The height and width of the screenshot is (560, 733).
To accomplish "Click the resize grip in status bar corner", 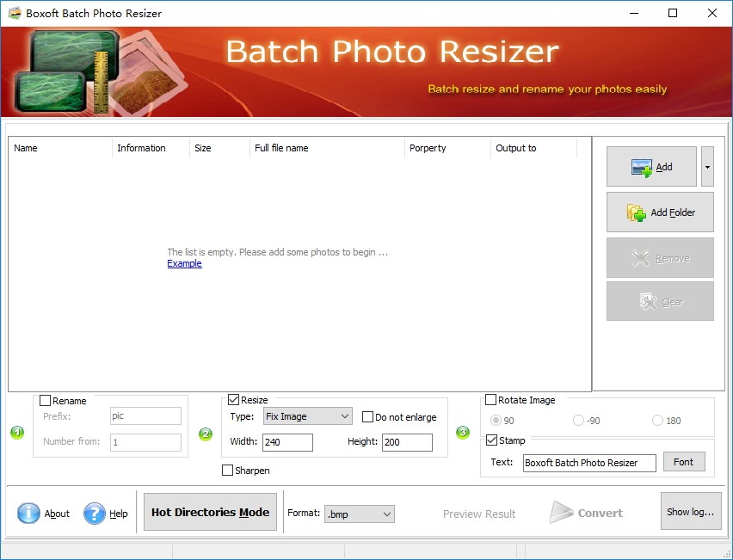I will (726, 553).
